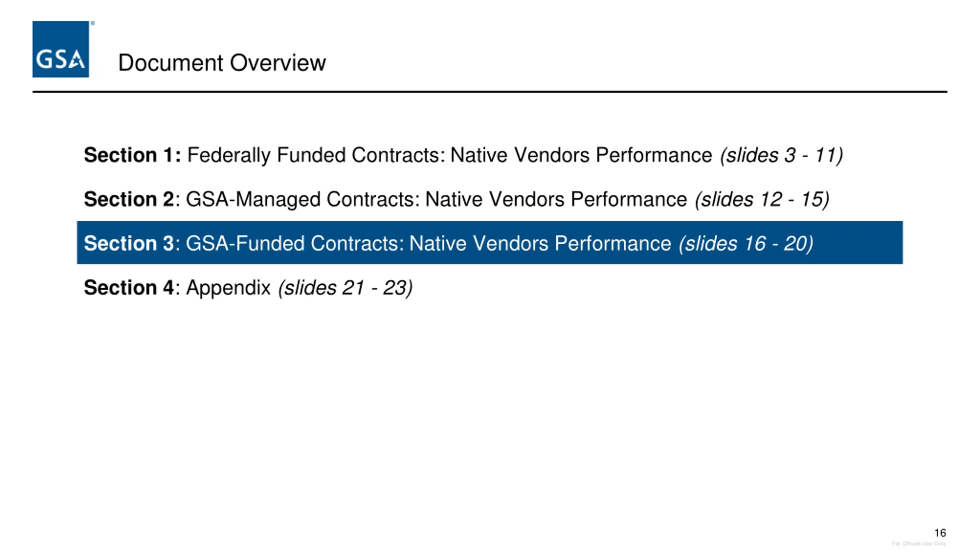Image resolution: width=980 pixels, height=551 pixels.
Task: Click the registered trademark symbol beside the logo
Action: coord(92,23)
